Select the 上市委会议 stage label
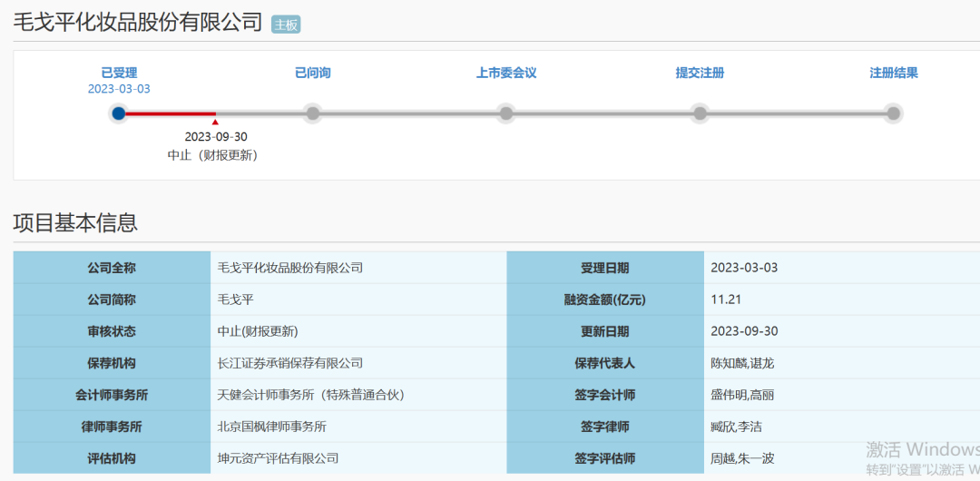980x481 pixels. pyautogui.click(x=506, y=73)
